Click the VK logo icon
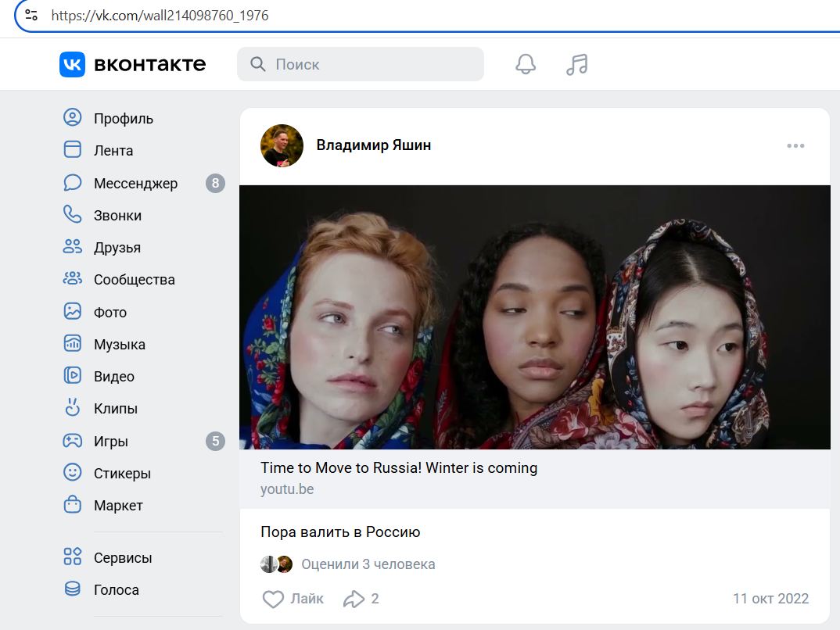This screenshot has width=840, height=630. tap(72, 64)
